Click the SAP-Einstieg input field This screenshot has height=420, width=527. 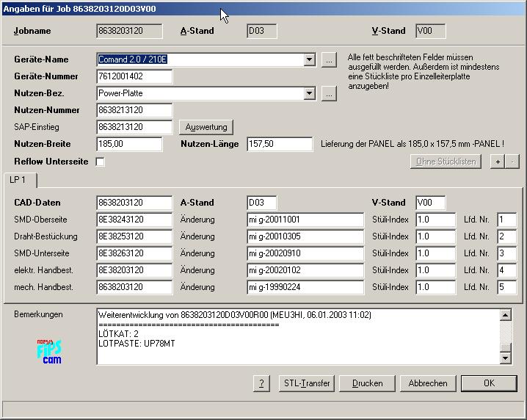click(x=134, y=127)
